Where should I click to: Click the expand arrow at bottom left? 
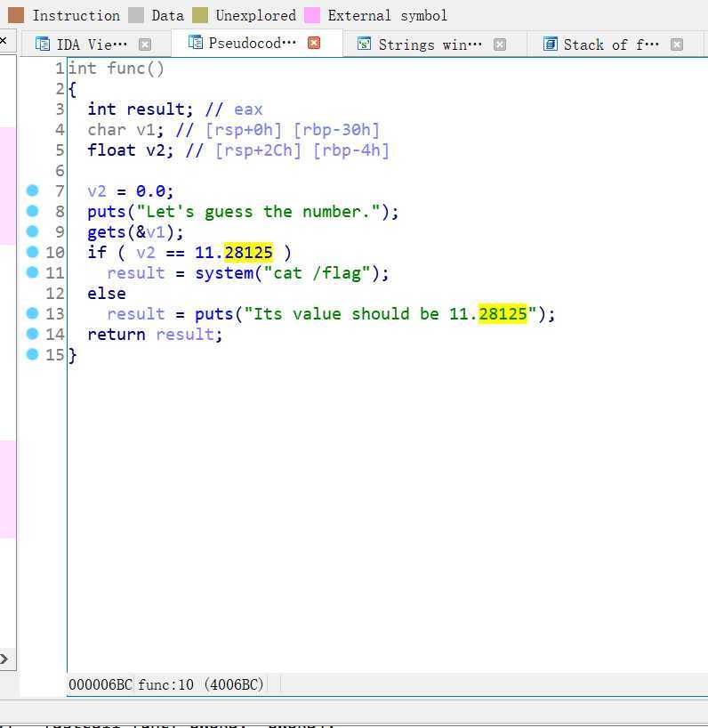[x=4, y=659]
